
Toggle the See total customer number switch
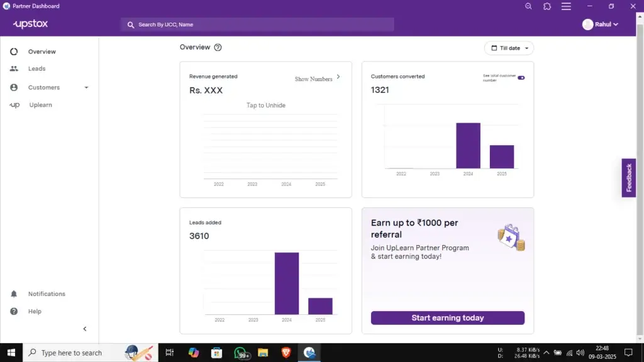[x=521, y=78]
